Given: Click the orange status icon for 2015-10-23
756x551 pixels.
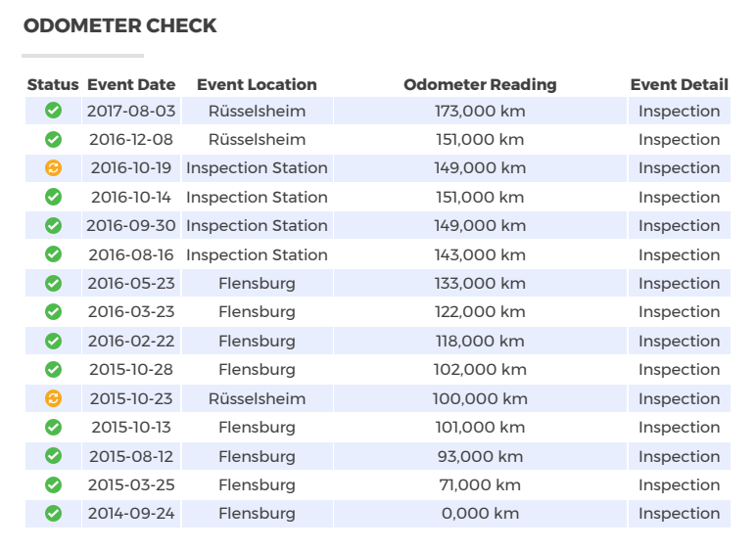Looking at the screenshot, I should [54, 398].
